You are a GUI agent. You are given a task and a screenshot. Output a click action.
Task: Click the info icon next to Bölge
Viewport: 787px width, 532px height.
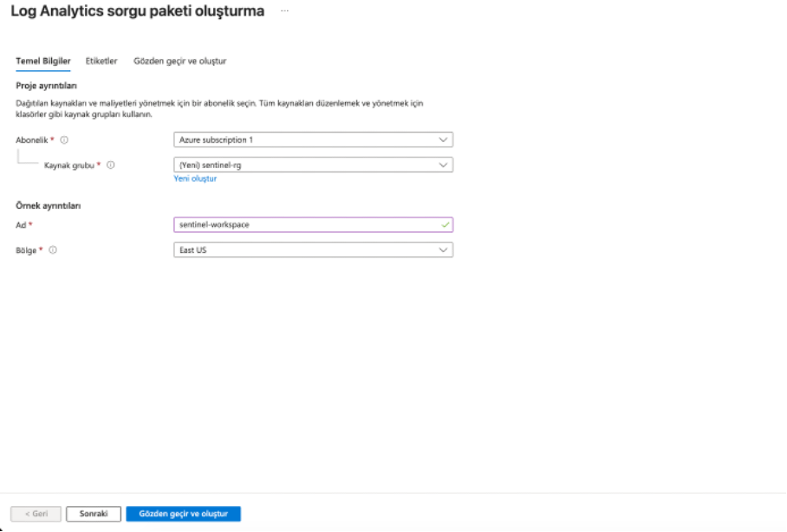(x=53, y=250)
